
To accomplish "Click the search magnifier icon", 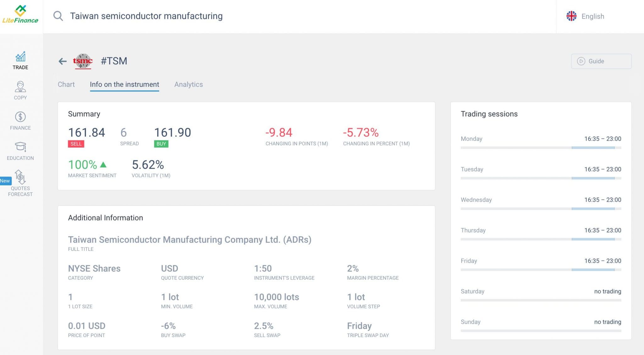I will (x=58, y=16).
